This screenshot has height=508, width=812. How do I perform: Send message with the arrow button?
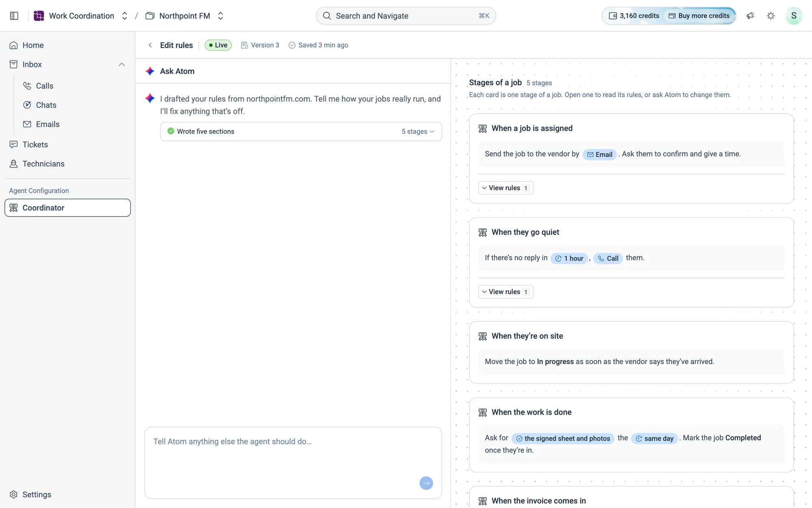pos(426,483)
